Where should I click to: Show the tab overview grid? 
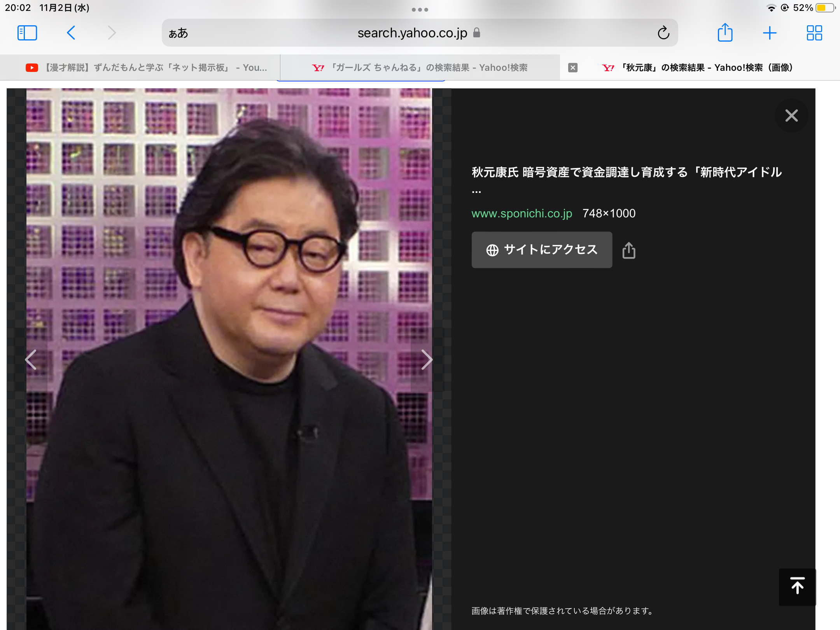pyautogui.click(x=814, y=33)
